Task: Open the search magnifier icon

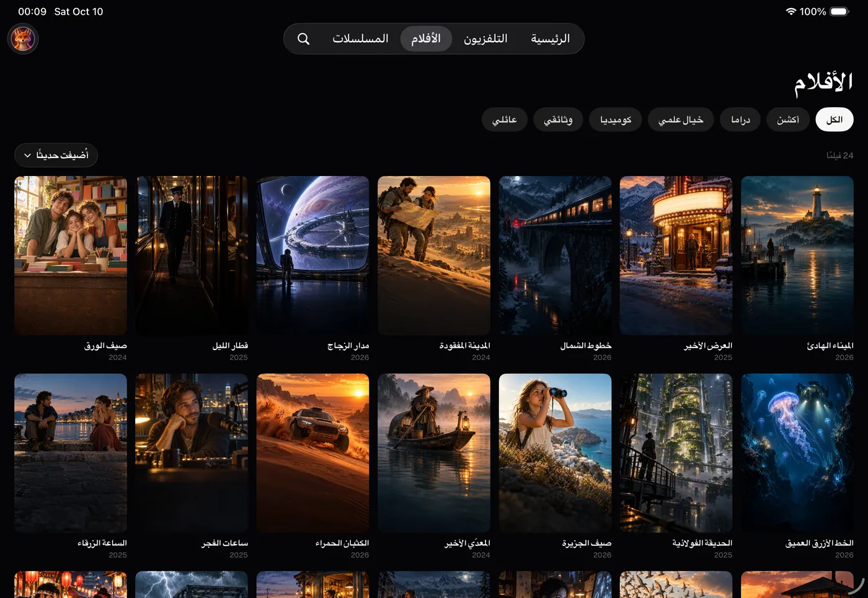Action: pyautogui.click(x=303, y=38)
